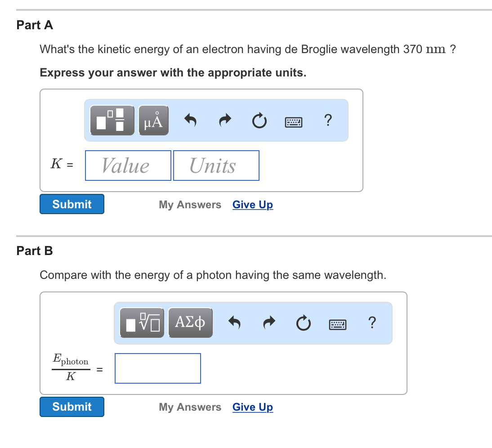Open the equation templates menu in Part A
Screen dimensions: 492x448
(111, 120)
